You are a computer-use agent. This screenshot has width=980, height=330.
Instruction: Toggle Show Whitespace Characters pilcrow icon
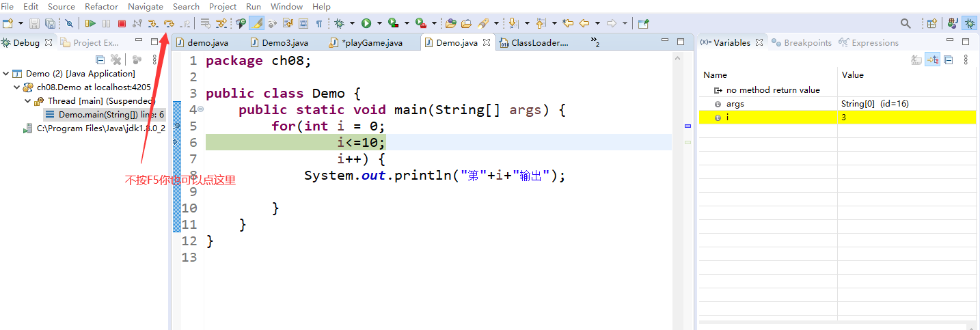pos(318,23)
